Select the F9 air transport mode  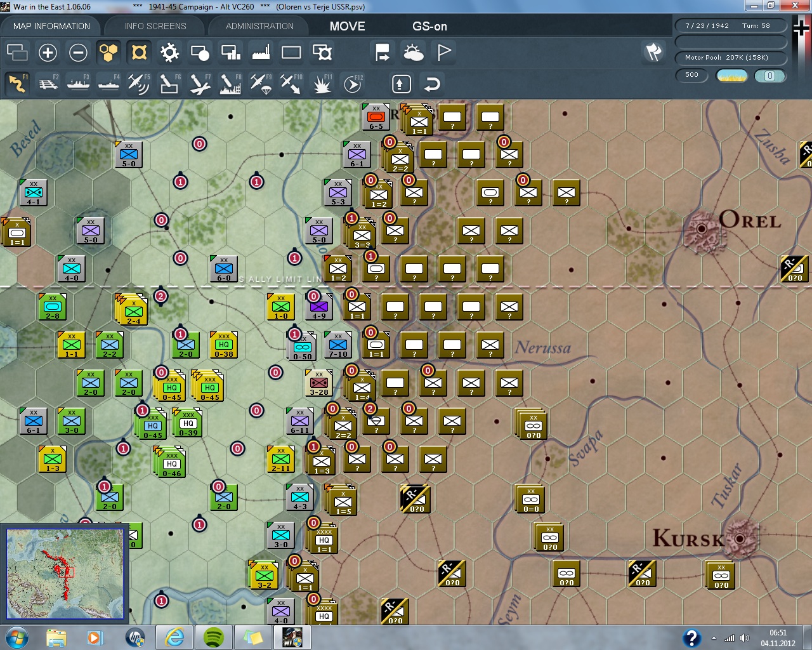tap(261, 83)
